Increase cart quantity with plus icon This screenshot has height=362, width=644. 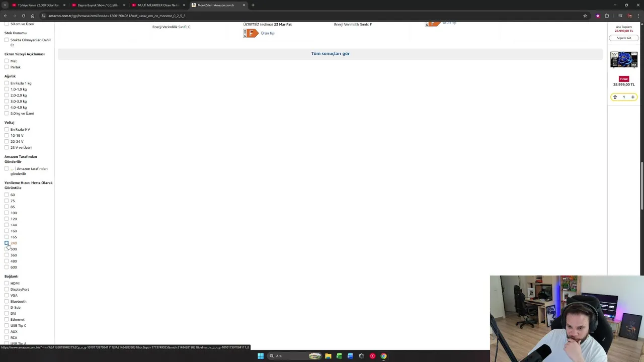633,97
